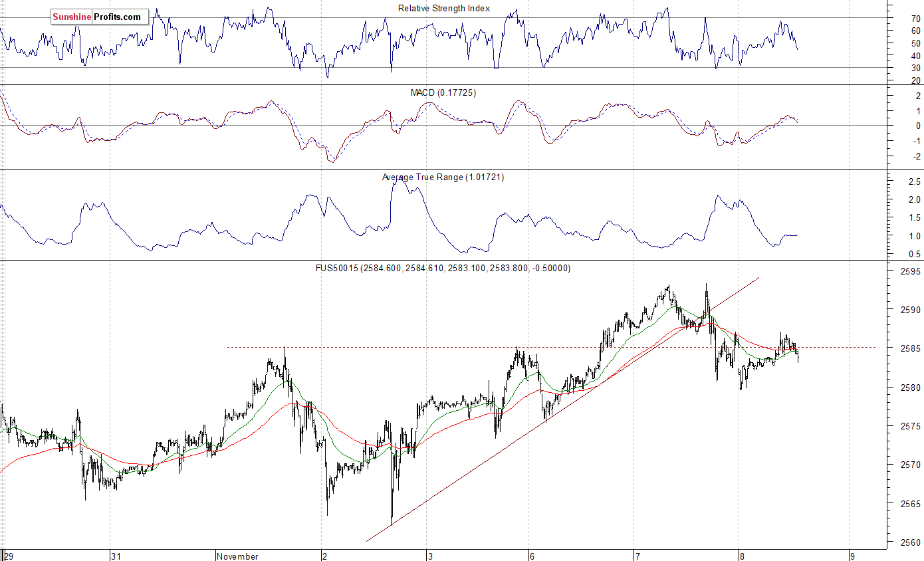Click the 2570 price axis label
The width and height of the screenshot is (924, 561).
(909, 465)
